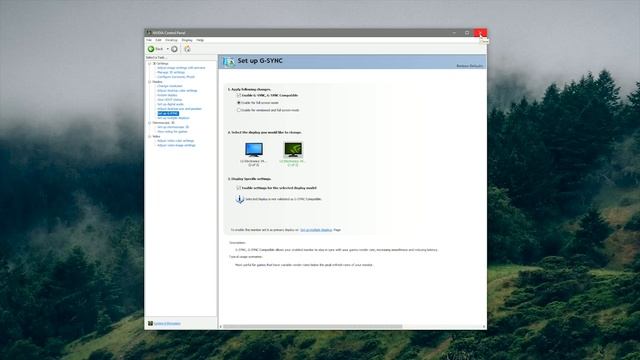
Task: Open the Back history dropdown arrow
Action: 167,49
